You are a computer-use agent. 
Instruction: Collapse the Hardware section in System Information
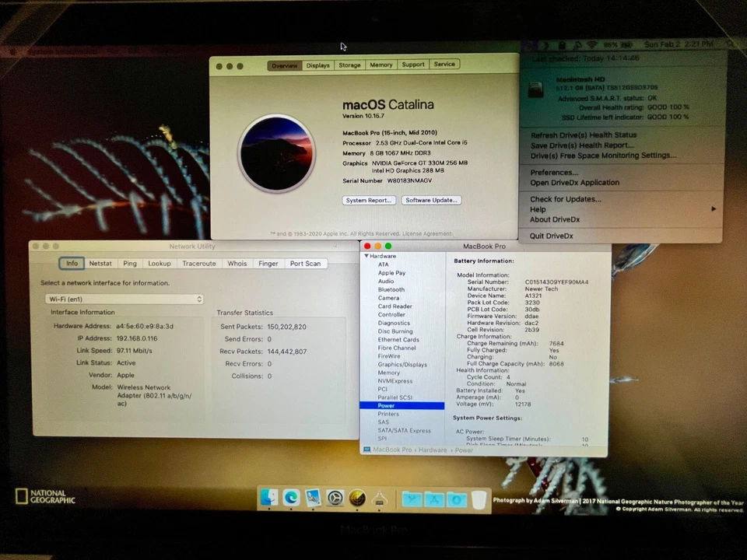click(x=366, y=255)
